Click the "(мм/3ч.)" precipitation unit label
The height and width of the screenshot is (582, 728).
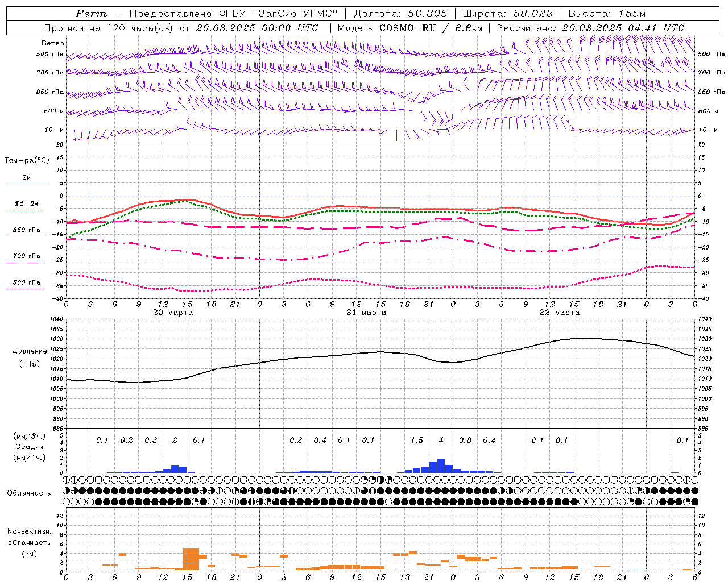point(29,436)
